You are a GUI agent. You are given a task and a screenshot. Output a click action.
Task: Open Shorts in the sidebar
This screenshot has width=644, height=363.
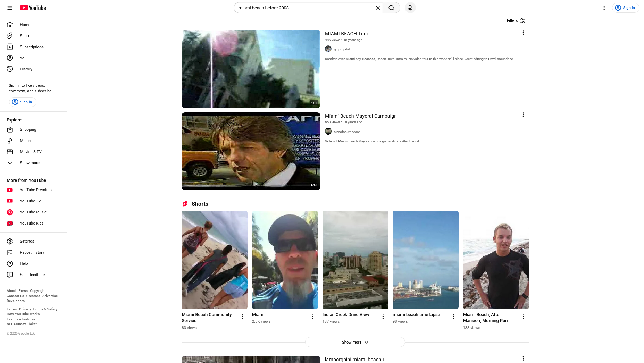pyautogui.click(x=33, y=36)
